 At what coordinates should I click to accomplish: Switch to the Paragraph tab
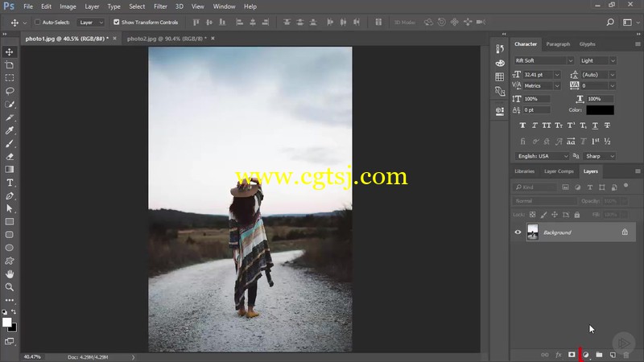[x=558, y=44]
